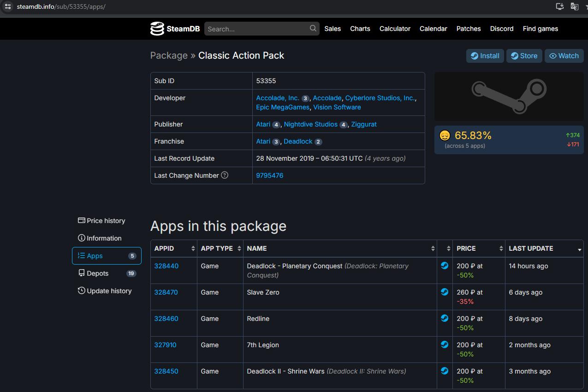
Task: Click the browser address bar URL
Action: [61, 6]
